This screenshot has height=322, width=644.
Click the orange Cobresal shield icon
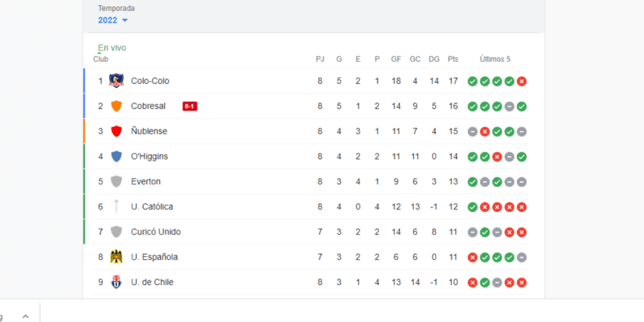(116, 106)
